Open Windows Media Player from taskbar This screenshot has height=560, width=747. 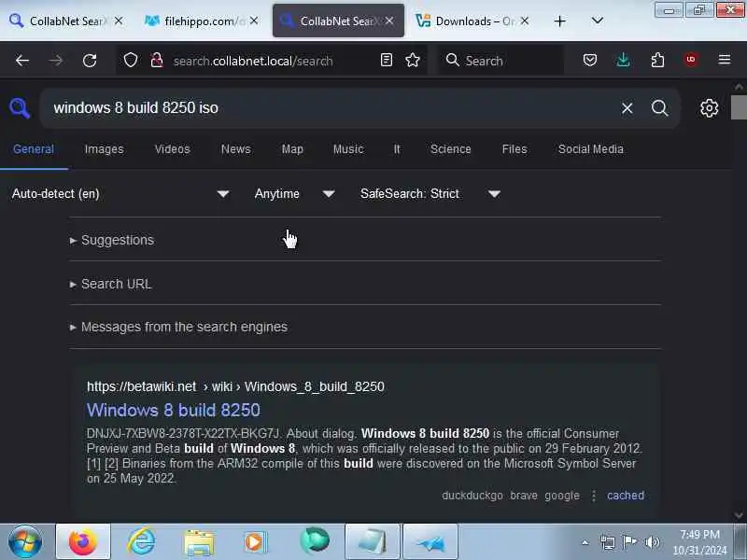coord(256,541)
